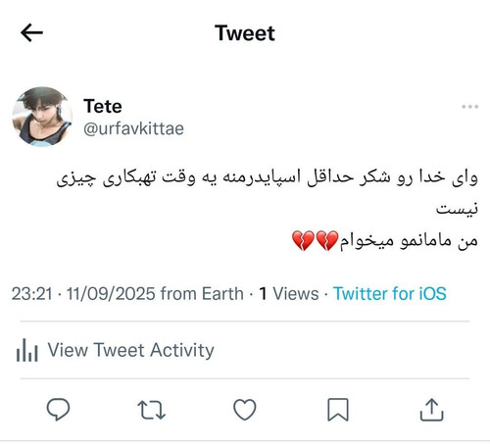The width and height of the screenshot is (490, 448).
Task: Like the tweet with the heart icon
Action: [245, 410]
